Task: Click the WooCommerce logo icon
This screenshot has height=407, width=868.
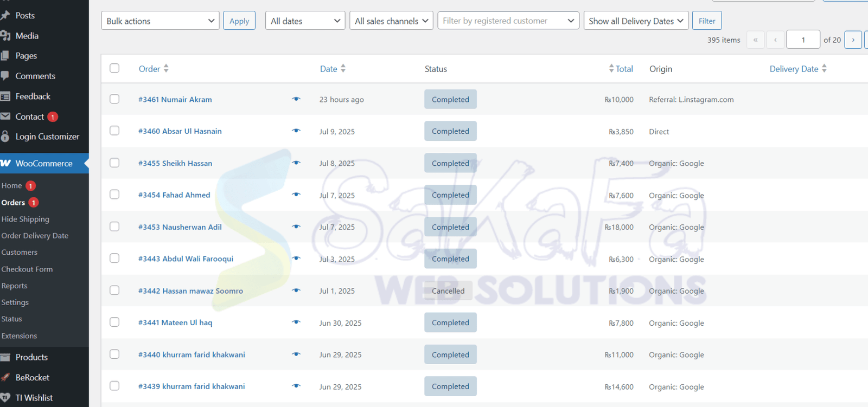Action: pos(6,163)
